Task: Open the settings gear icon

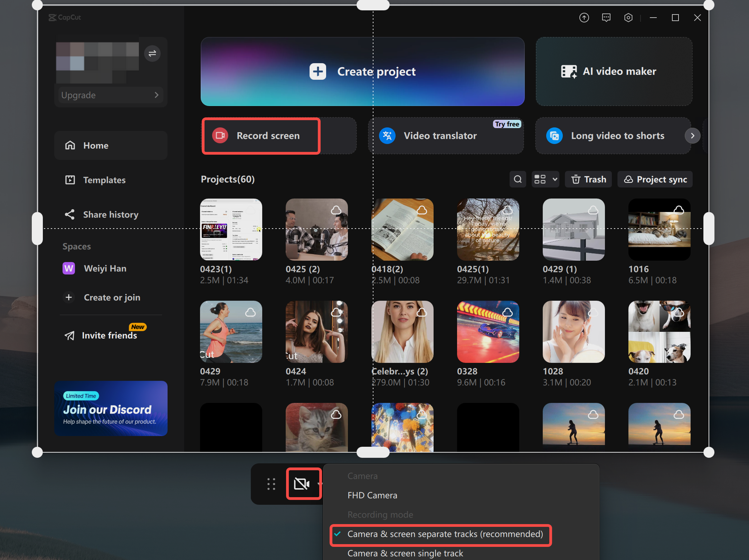Action: 628,18
